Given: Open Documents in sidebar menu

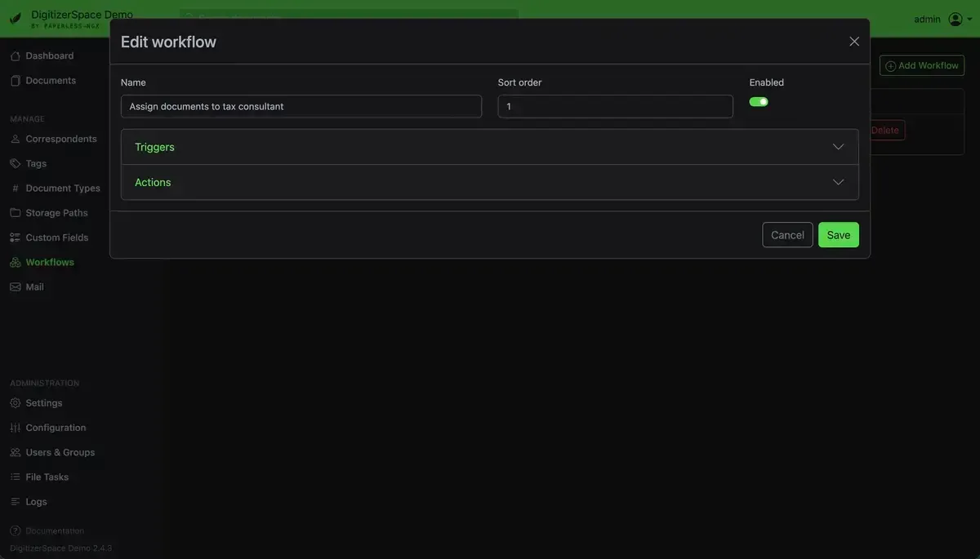Looking at the screenshot, I should (x=51, y=80).
